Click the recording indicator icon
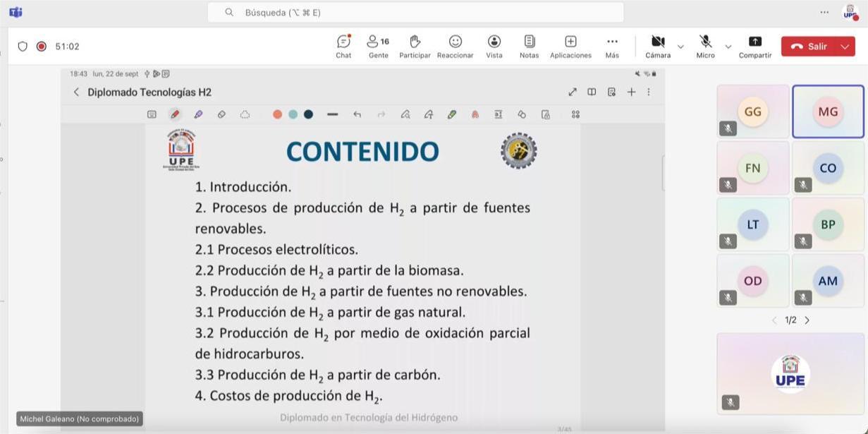Image resolution: width=868 pixels, height=434 pixels. click(x=42, y=47)
